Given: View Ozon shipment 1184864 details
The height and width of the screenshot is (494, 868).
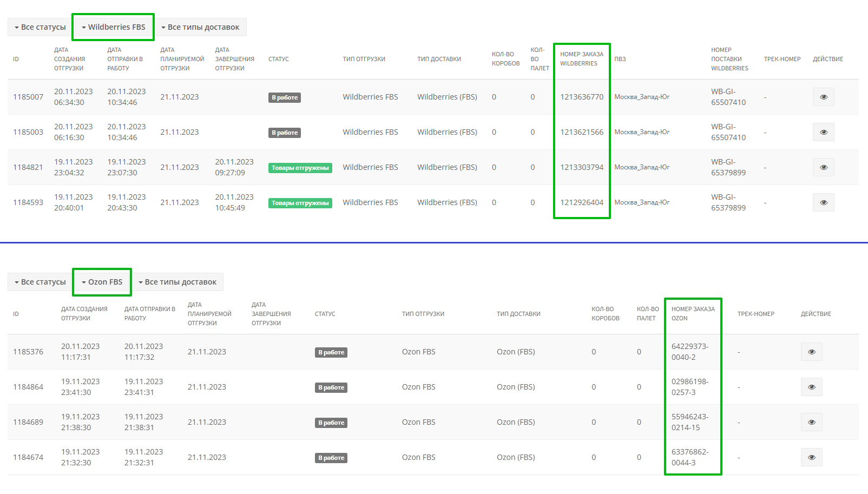Looking at the screenshot, I should coord(811,387).
